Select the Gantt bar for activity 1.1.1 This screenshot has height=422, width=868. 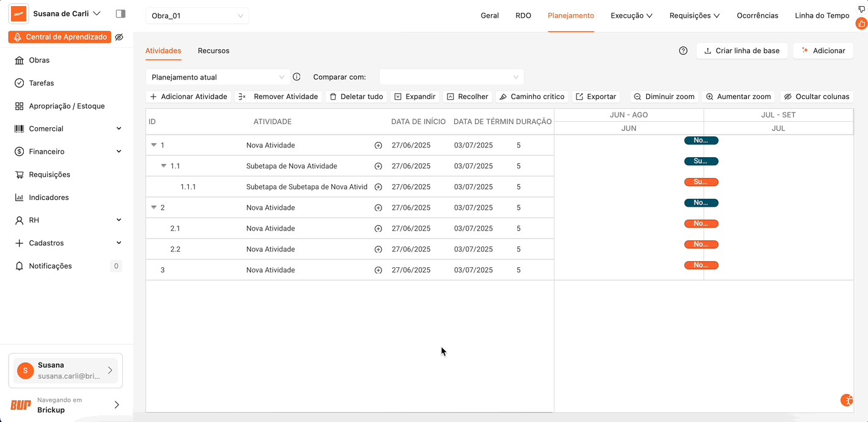coord(701,182)
